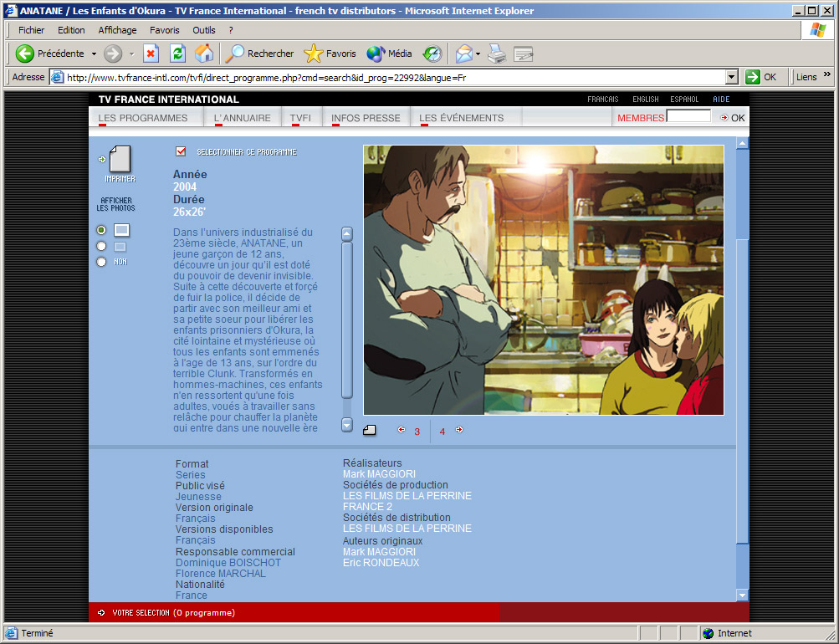839x644 pixels.
Task: Click the previous photo red arrow
Action: 402,430
